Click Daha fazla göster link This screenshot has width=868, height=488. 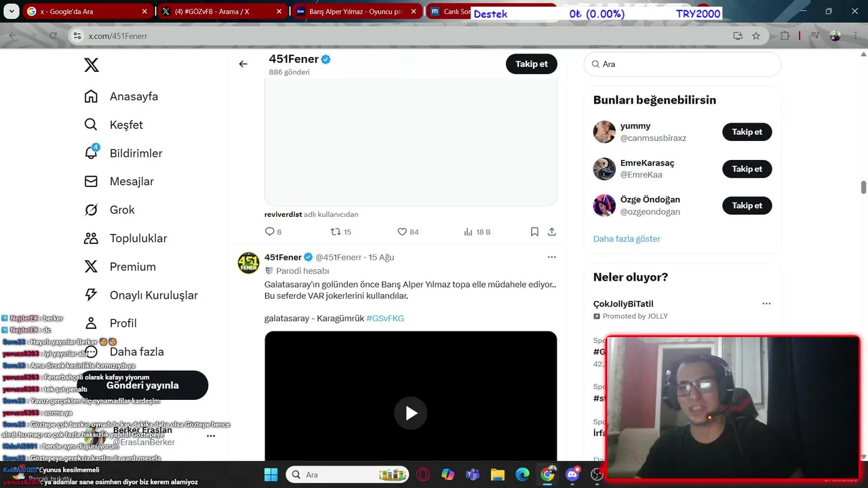point(627,239)
